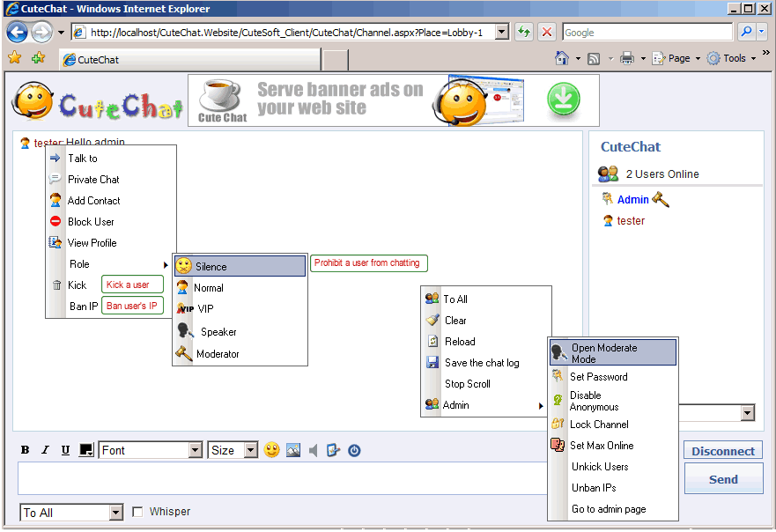Click the browser Stop icon
Viewport: 776px width, 532px height.
(x=547, y=33)
